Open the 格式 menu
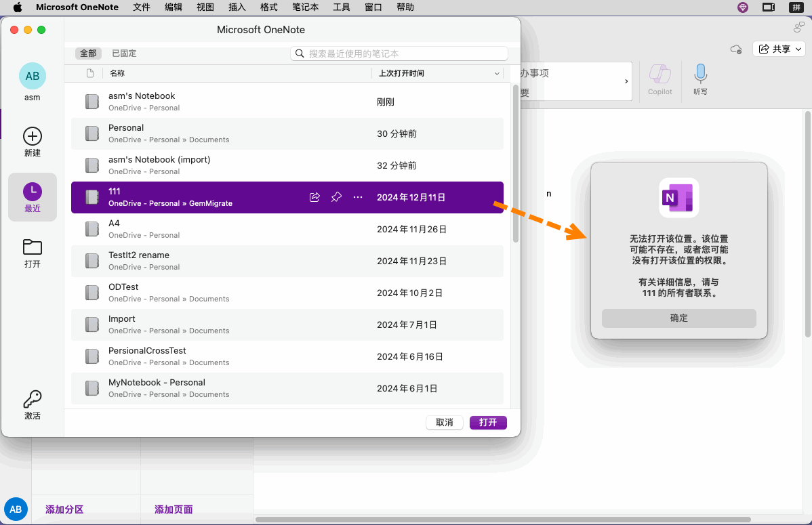 (x=269, y=7)
